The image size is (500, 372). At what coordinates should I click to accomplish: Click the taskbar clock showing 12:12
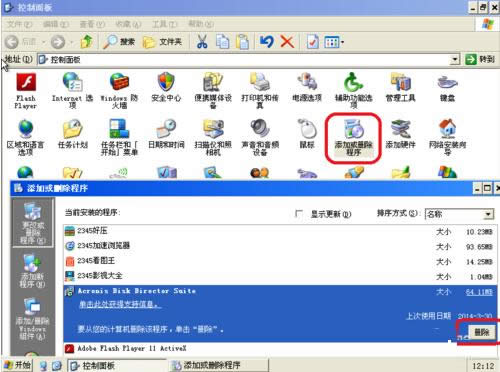(x=483, y=366)
